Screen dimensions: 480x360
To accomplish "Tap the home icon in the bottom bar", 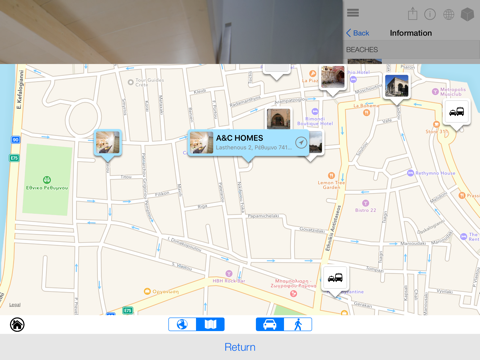I will point(17,324).
